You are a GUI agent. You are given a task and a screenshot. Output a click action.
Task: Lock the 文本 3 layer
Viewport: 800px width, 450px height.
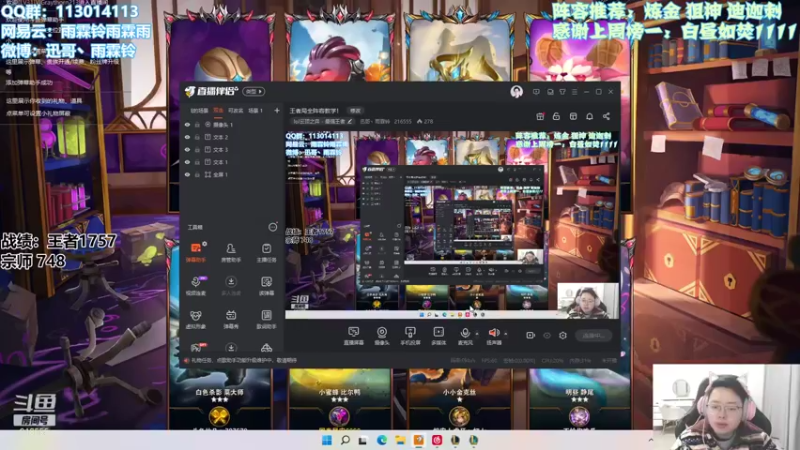click(x=197, y=149)
